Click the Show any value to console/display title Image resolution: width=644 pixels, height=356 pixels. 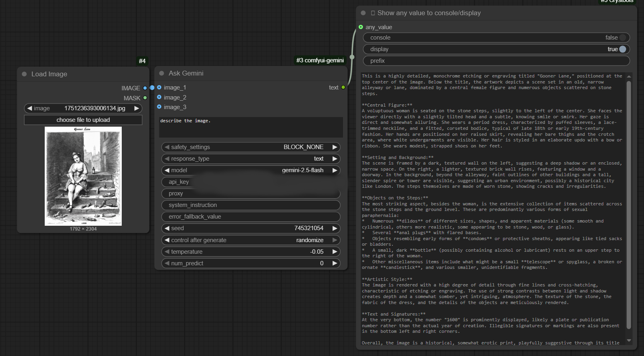(429, 13)
